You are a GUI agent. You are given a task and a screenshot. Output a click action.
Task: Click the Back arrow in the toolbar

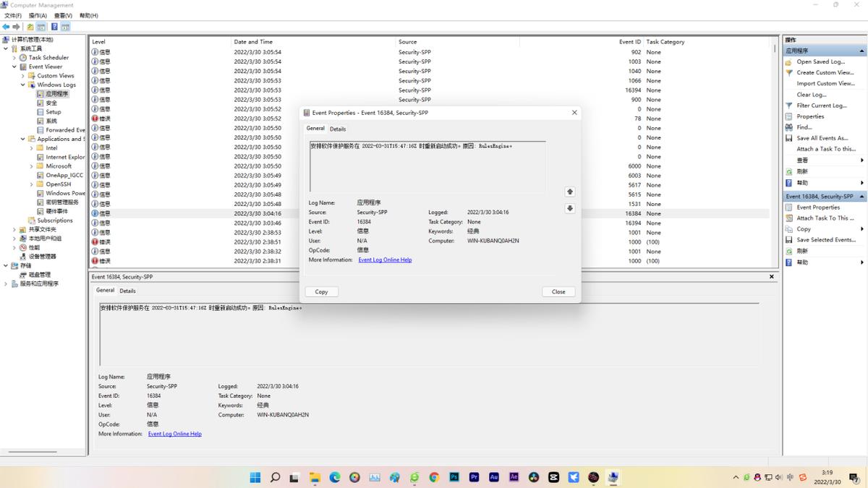click(x=6, y=27)
